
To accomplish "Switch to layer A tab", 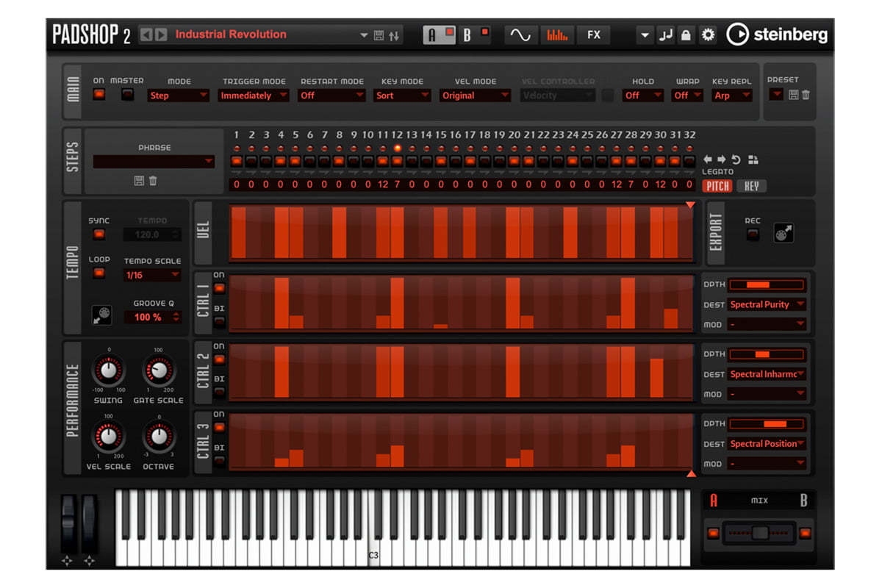I will (x=440, y=35).
